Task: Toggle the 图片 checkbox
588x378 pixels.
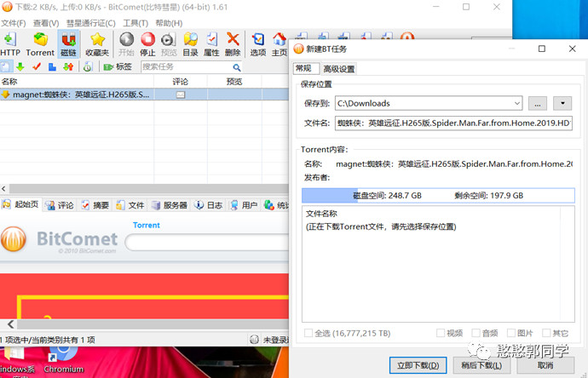Action: (x=511, y=333)
